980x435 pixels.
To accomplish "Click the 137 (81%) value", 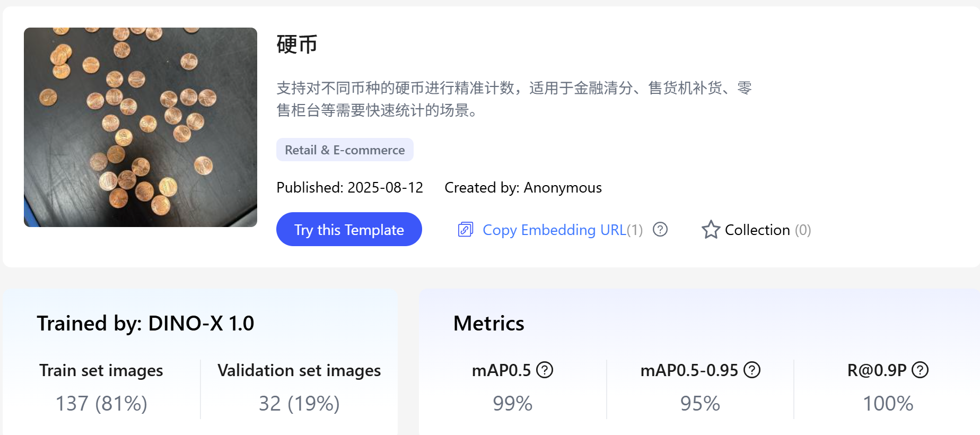I will (101, 403).
